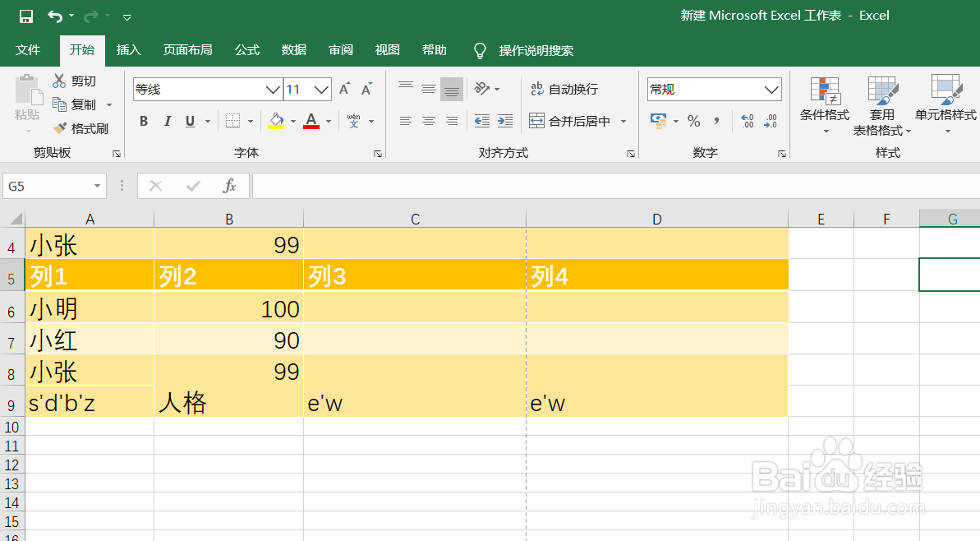Open the 帮助 ribbon tab
The image size is (980, 541).
pos(434,50)
